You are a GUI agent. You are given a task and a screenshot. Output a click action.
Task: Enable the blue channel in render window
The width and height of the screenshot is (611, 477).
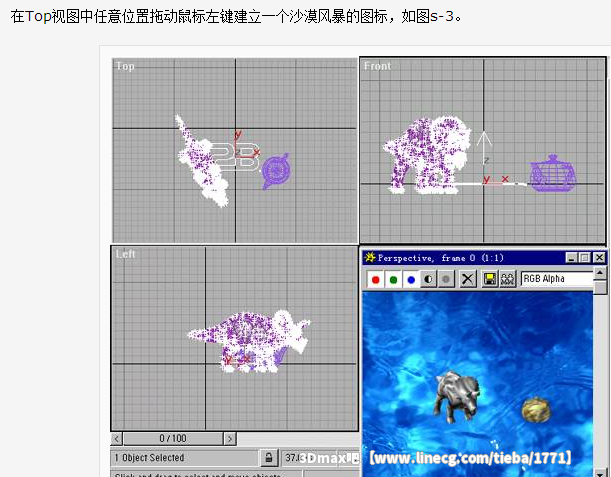tap(411, 279)
